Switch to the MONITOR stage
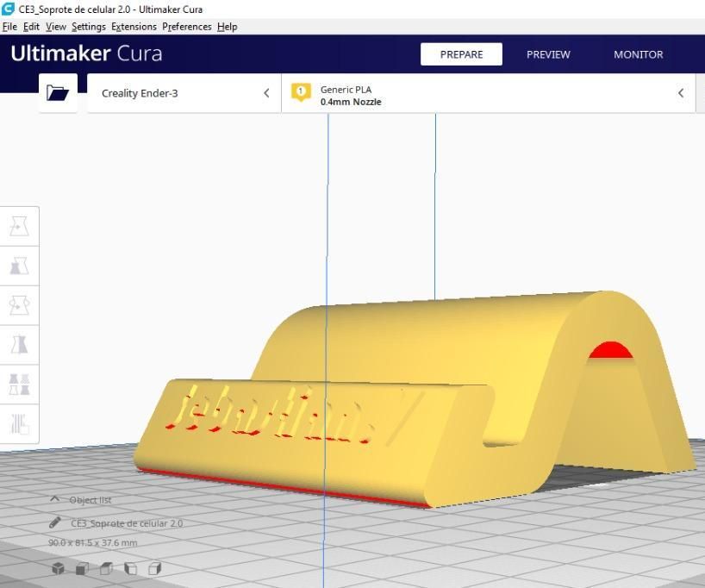Screen dimensions: 705x588 coord(638,54)
